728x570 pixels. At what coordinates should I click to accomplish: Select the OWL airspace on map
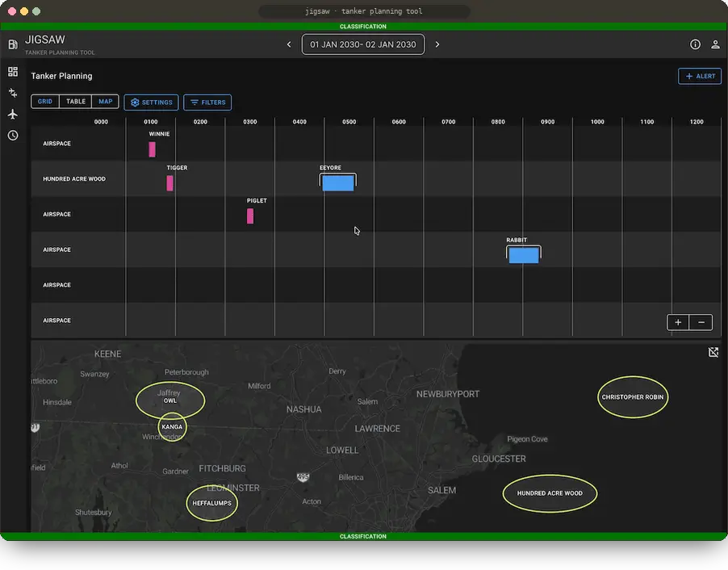[x=170, y=400]
